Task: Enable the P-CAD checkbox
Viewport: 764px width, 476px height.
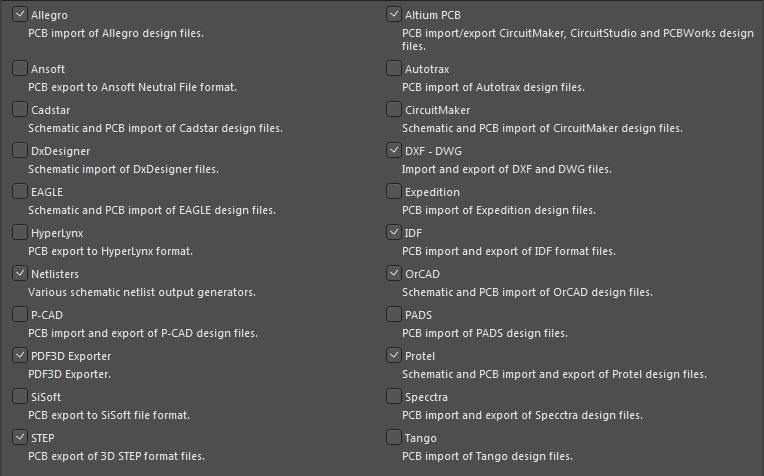Action: coord(19,314)
